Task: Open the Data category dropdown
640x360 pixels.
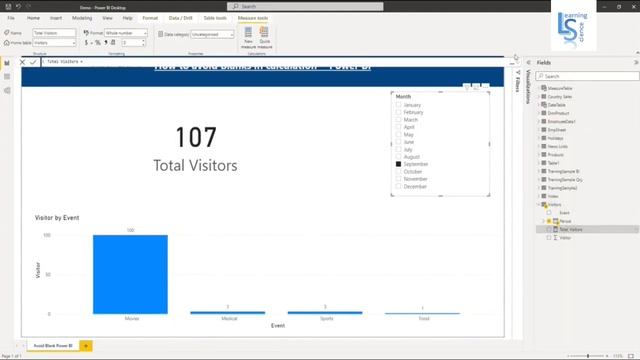Action: (212, 34)
